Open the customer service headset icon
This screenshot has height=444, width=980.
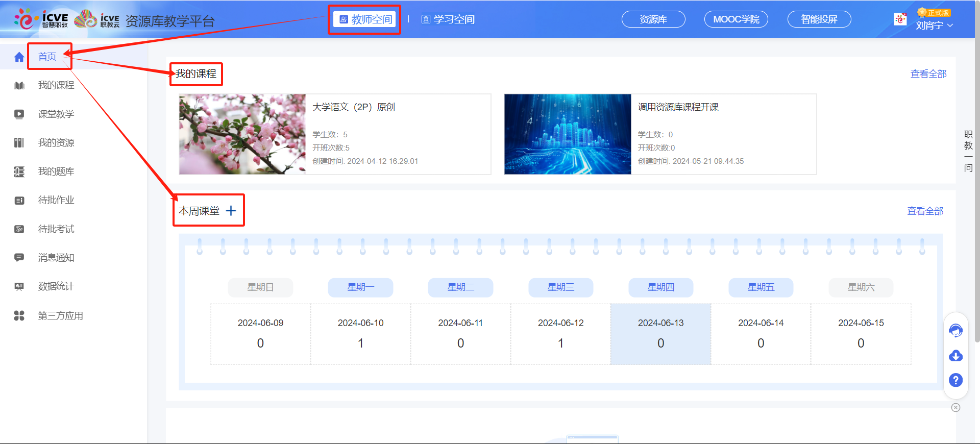click(955, 331)
